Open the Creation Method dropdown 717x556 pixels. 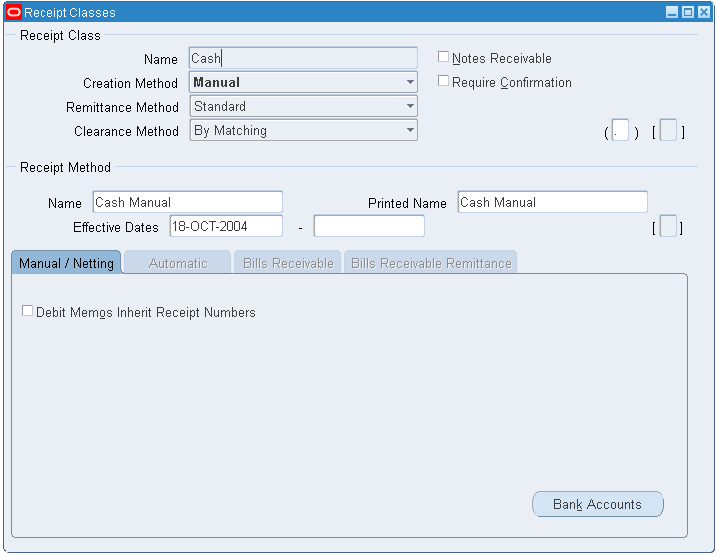point(410,83)
